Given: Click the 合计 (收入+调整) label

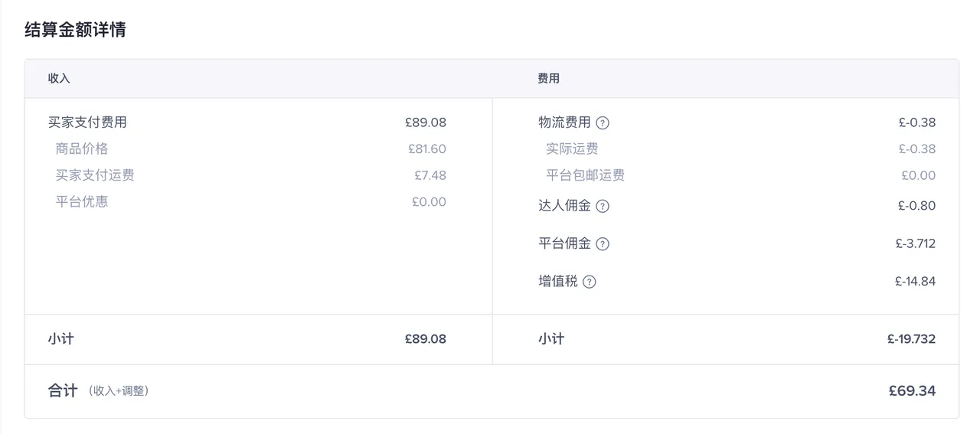Looking at the screenshot, I should [x=98, y=391].
